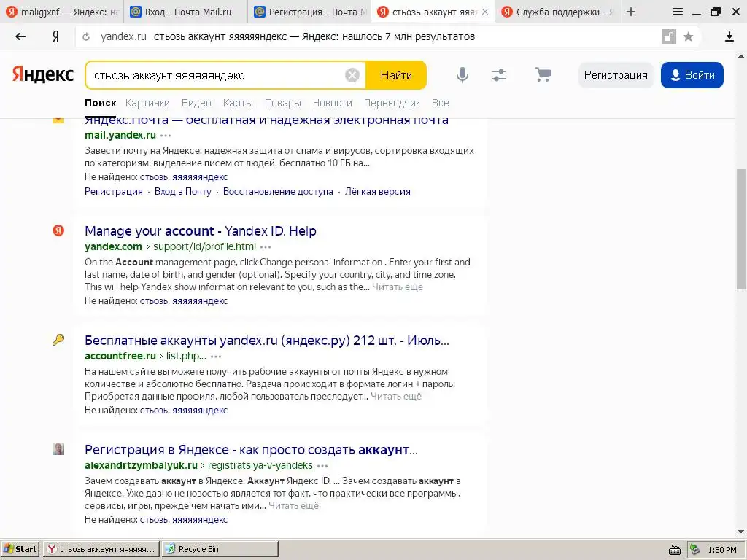Click the page protection icon in the address bar

point(669,36)
